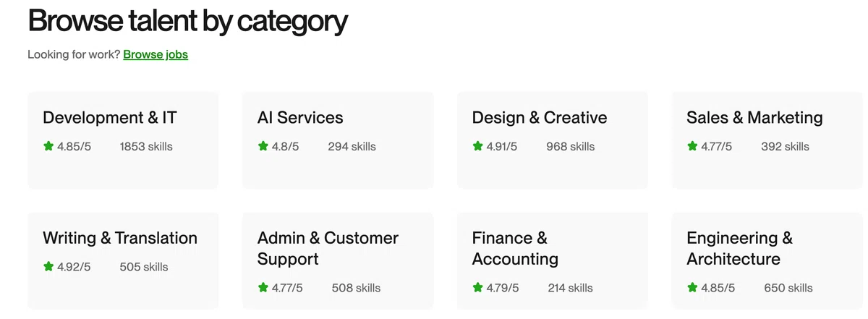Open the AI Services category card
This screenshot has width=868, height=319.
coord(338,140)
